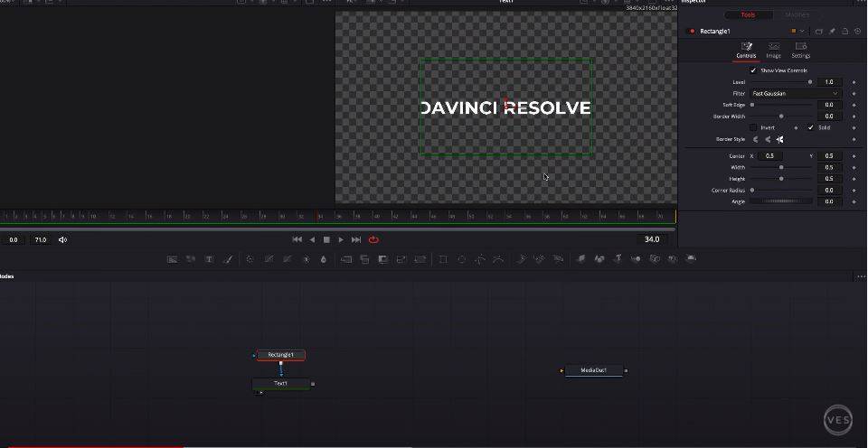Add a Renderer 3D node
The width and height of the screenshot is (868, 448).
click(691, 259)
